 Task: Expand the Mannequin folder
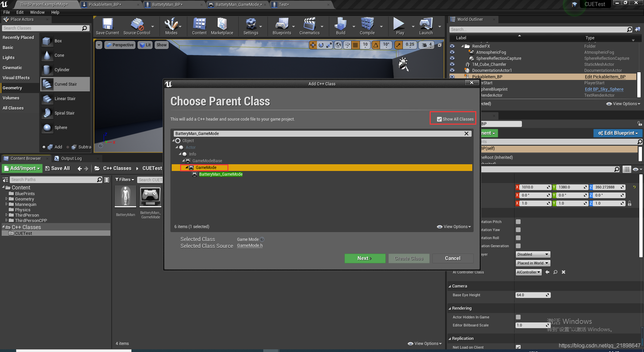pyautogui.click(x=6, y=204)
